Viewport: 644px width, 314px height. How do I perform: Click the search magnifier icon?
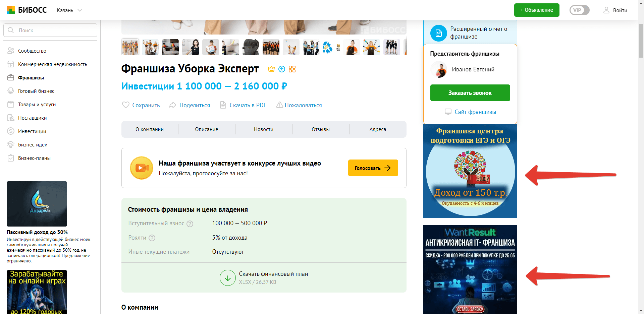(x=11, y=30)
